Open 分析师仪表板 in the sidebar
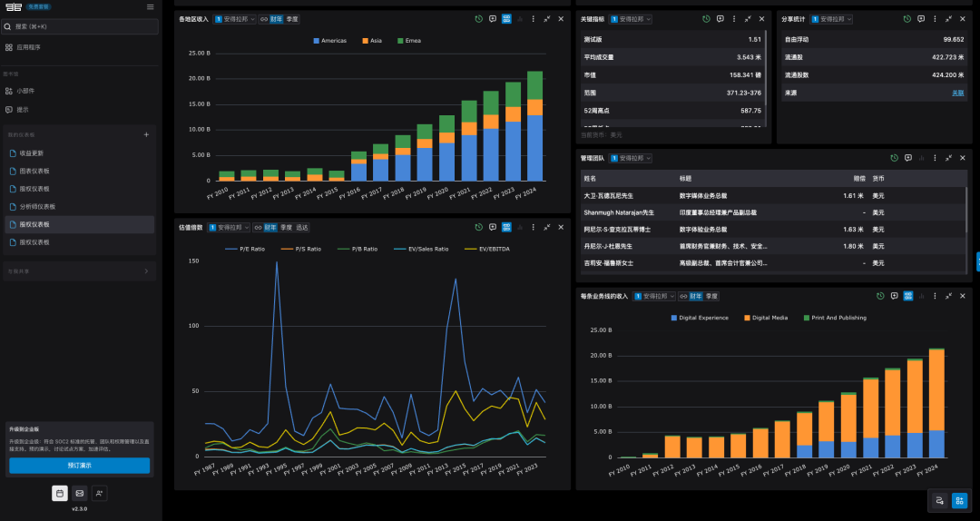This screenshot has width=980, height=521. [x=37, y=206]
